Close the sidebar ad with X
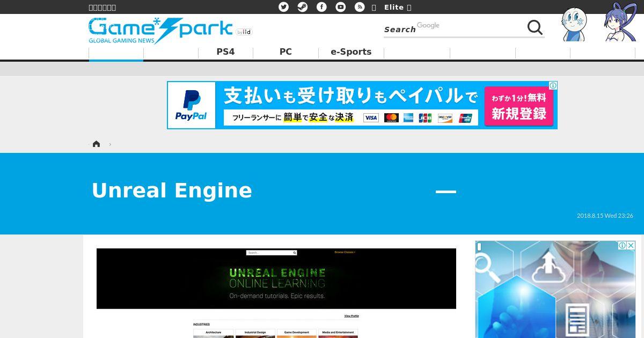This screenshot has height=338, width=644. 631,245
